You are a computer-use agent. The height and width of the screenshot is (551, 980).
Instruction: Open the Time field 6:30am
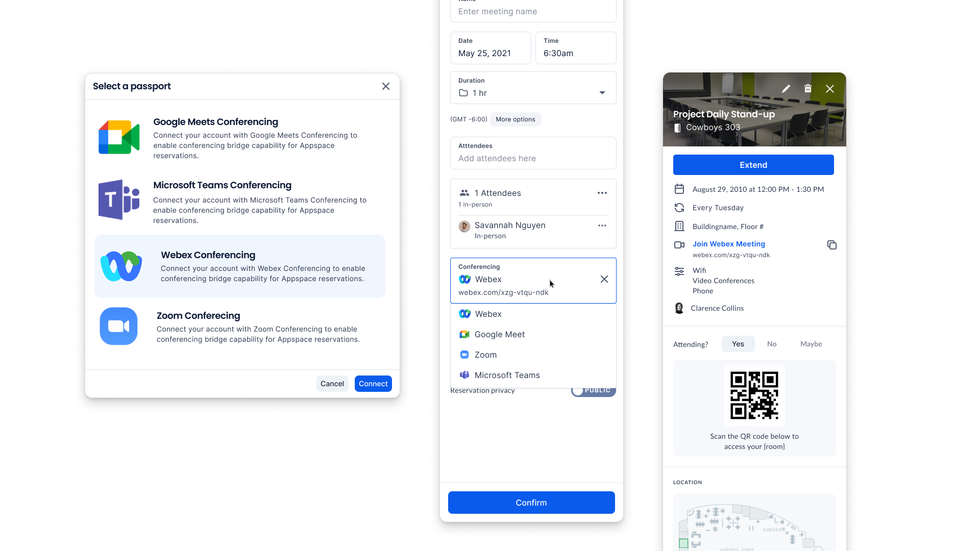coord(576,48)
